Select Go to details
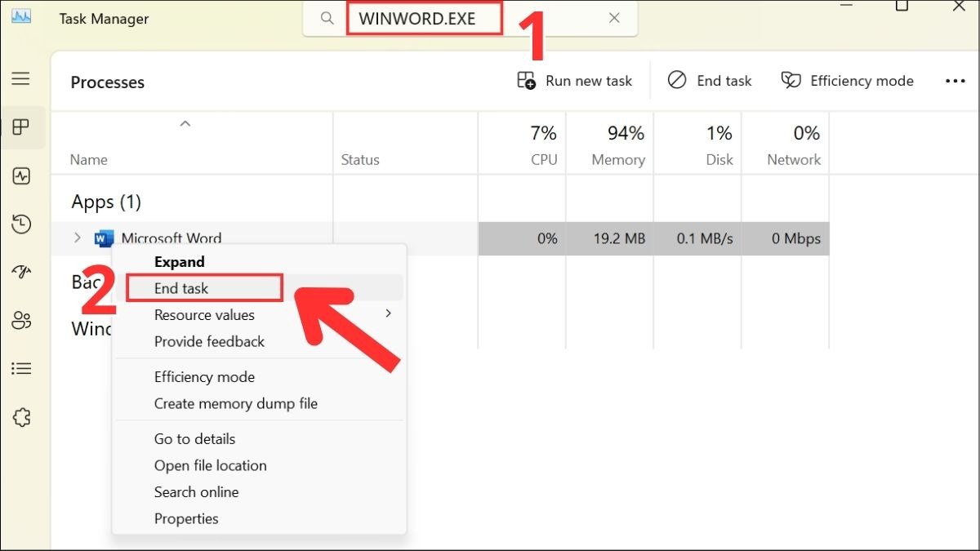 click(260, 439)
